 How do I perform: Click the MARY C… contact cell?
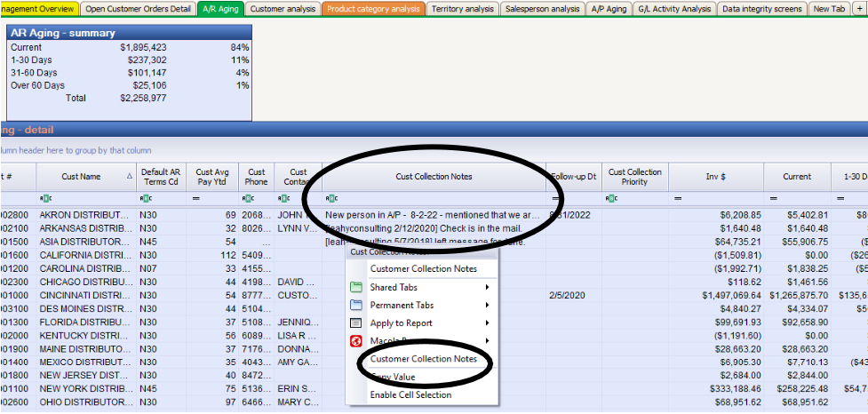298,402
